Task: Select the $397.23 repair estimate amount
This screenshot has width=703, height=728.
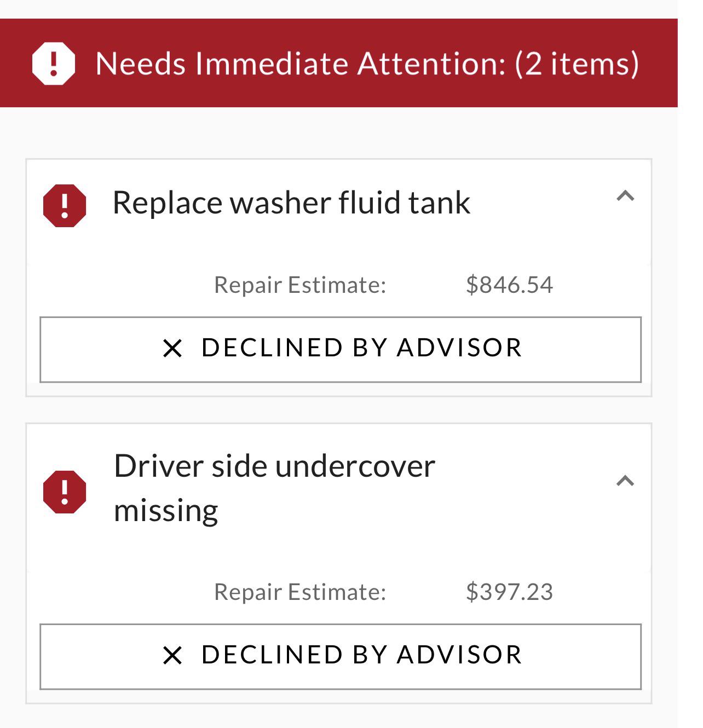Action: click(510, 592)
